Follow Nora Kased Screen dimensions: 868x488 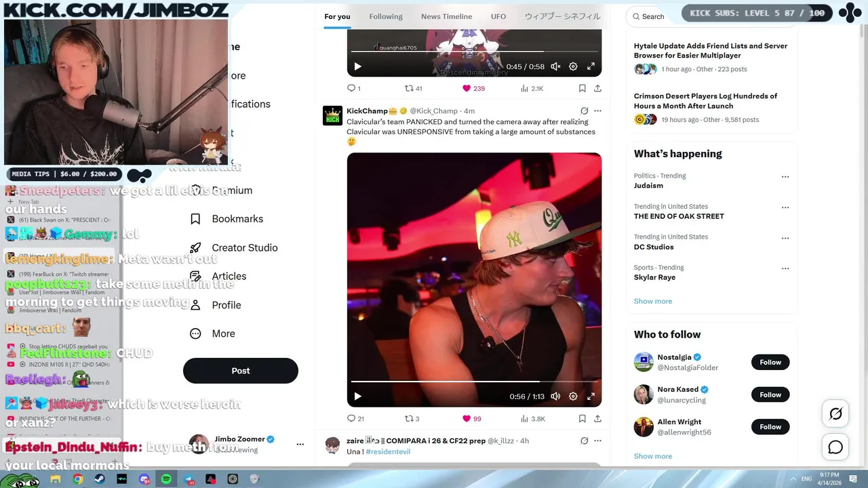coord(770,394)
